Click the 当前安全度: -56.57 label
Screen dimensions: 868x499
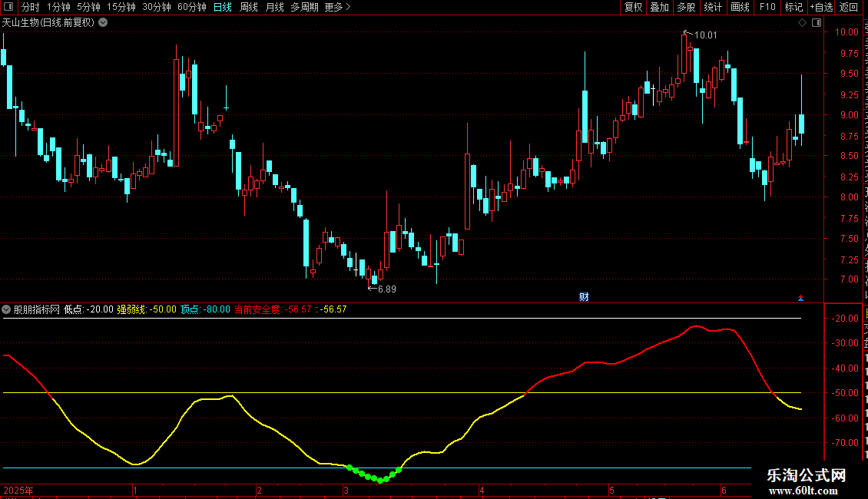[x=273, y=309]
